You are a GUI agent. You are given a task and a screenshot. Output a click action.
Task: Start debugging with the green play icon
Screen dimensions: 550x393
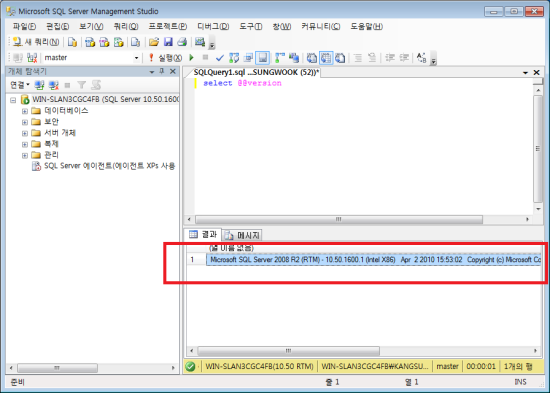pyautogui.click(x=192, y=57)
